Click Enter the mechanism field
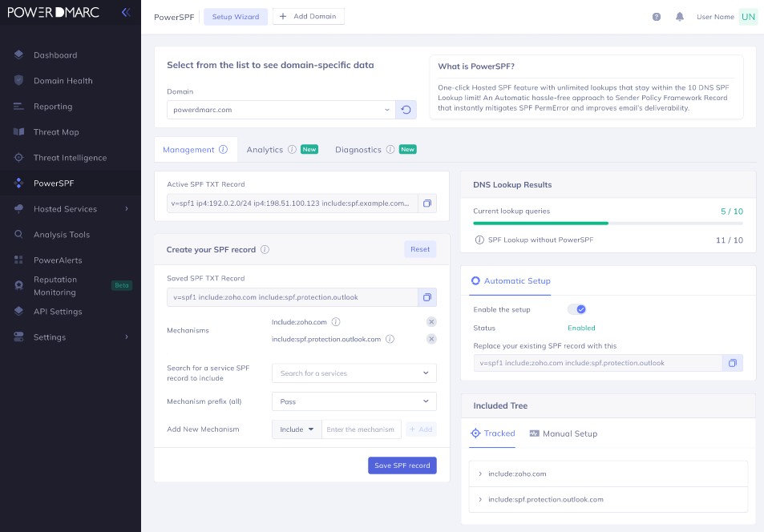 click(361, 429)
